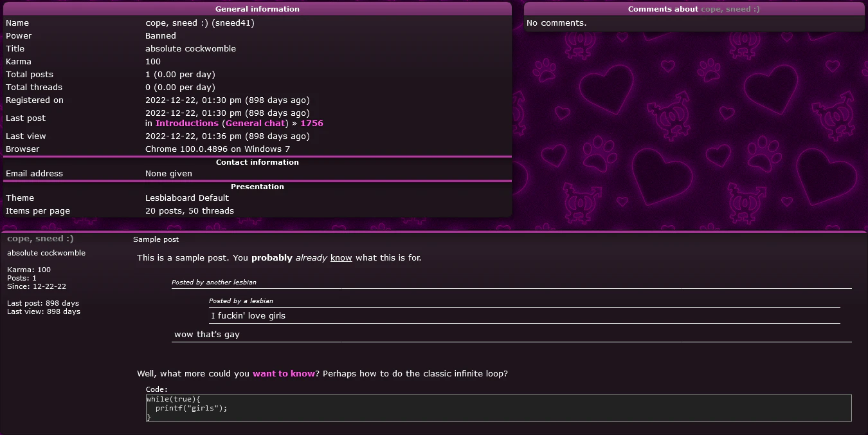Click 'Browser' row label
The height and width of the screenshot is (435, 868).
23,149
